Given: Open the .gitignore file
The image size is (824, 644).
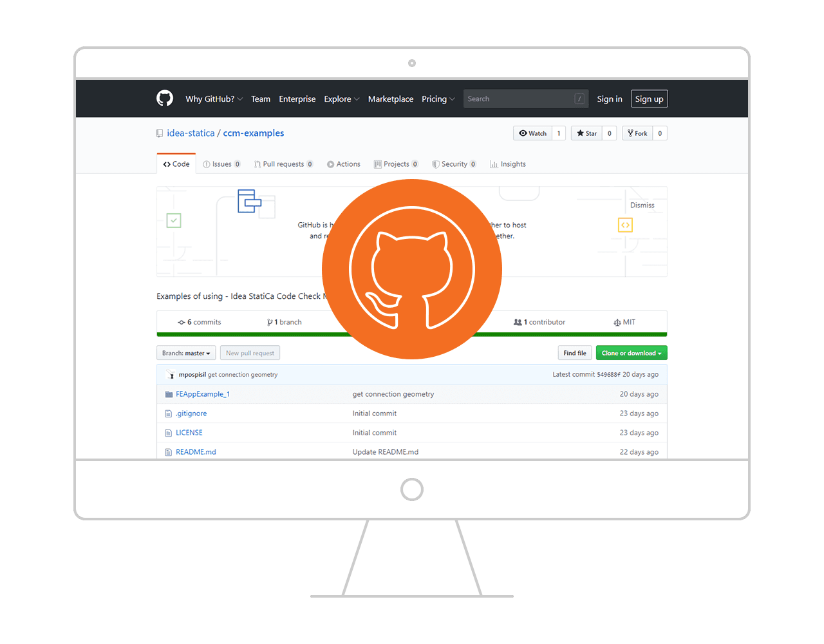Looking at the screenshot, I should point(191,413).
